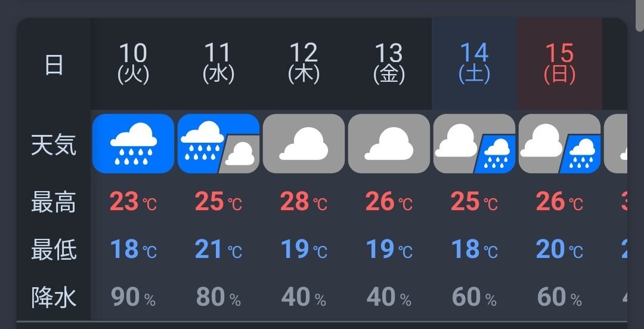Click the vertical scrollbar thumb at top right
Viewport: 644px width, 329px height.
(640, 16)
